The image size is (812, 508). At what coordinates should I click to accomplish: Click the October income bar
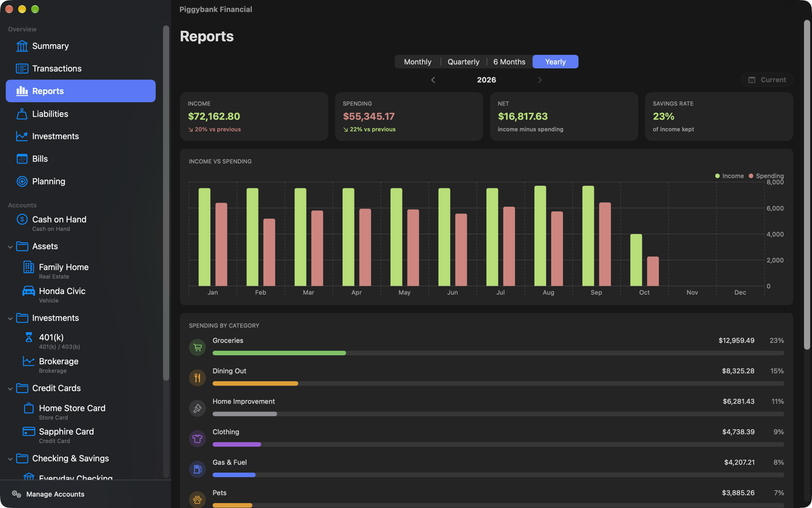coord(636,260)
